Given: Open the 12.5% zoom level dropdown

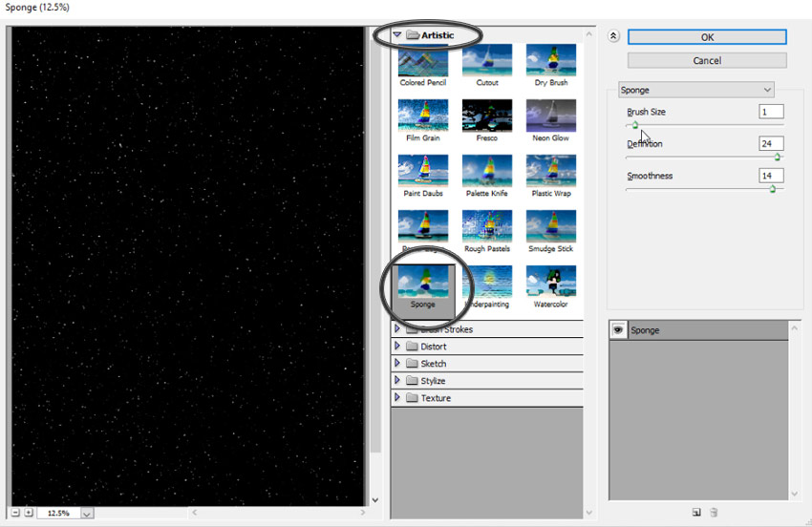Looking at the screenshot, I should pyautogui.click(x=87, y=514).
